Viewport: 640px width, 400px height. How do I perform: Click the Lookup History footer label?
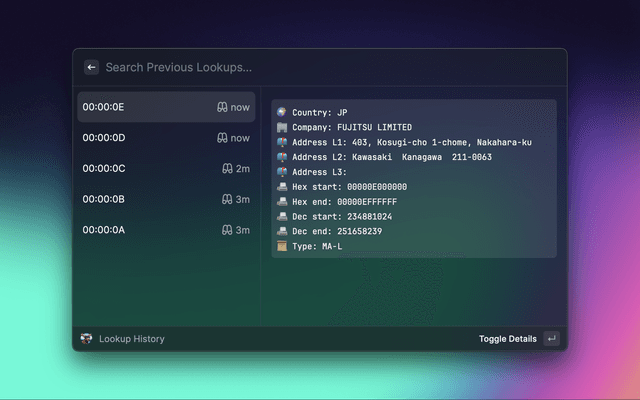pyautogui.click(x=131, y=339)
